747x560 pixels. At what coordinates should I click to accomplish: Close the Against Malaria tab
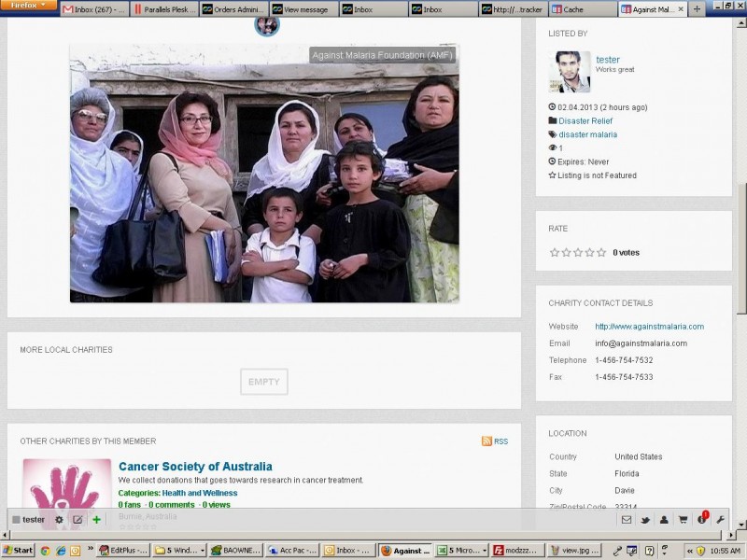click(681, 9)
